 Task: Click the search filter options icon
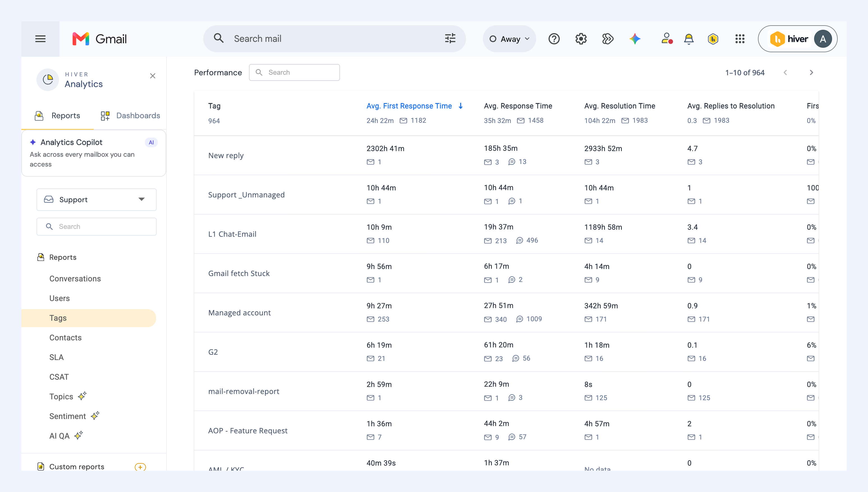coord(450,38)
